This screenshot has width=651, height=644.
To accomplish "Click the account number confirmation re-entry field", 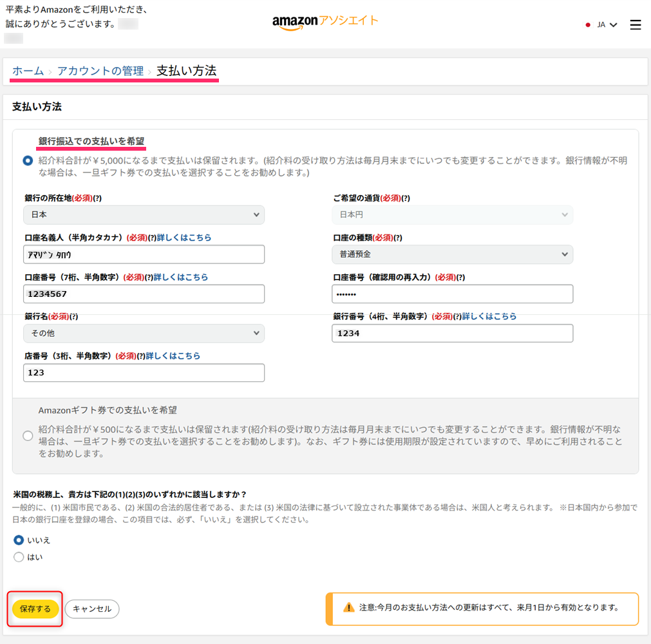I will coord(452,294).
